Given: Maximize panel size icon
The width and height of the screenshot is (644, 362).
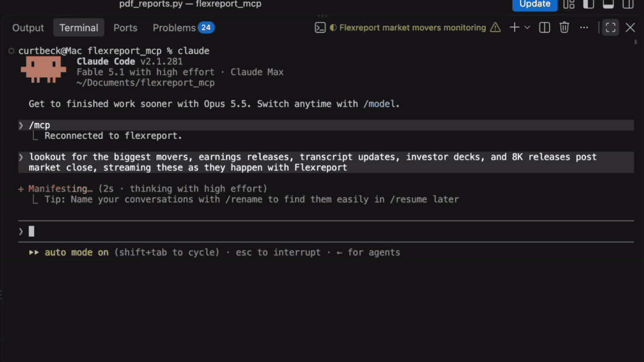Looking at the screenshot, I should [610, 27].
